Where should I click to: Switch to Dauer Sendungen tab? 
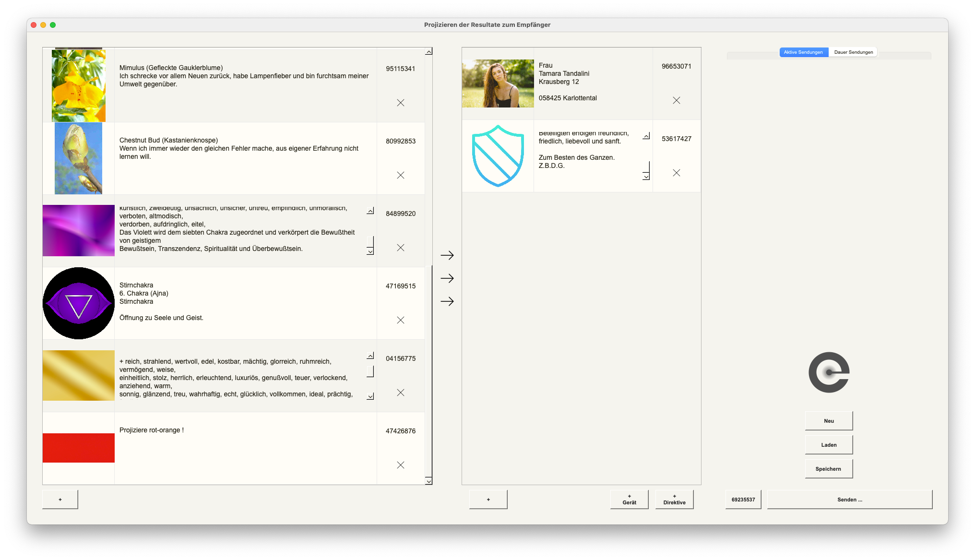(853, 52)
